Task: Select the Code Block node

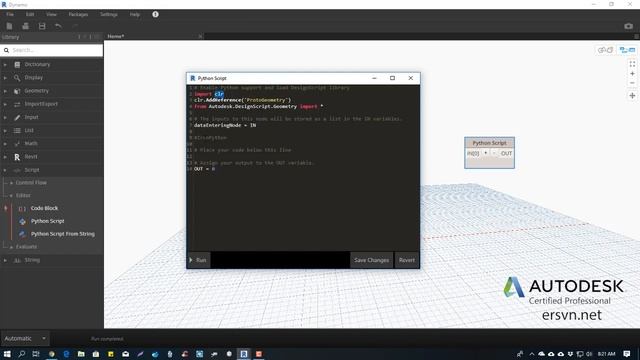Action: click(x=44, y=208)
